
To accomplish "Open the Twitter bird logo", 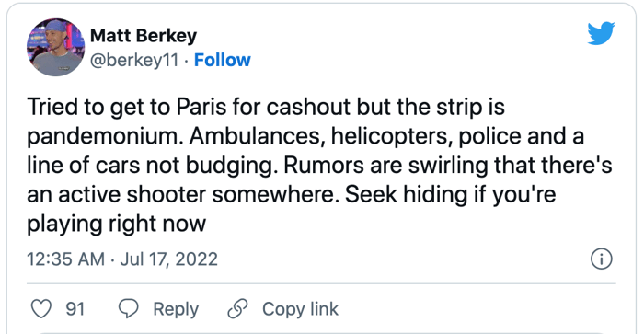I will click(x=601, y=33).
